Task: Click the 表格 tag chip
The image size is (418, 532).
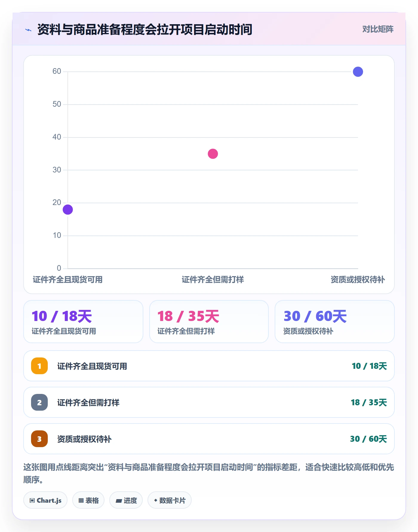Action: [88, 500]
